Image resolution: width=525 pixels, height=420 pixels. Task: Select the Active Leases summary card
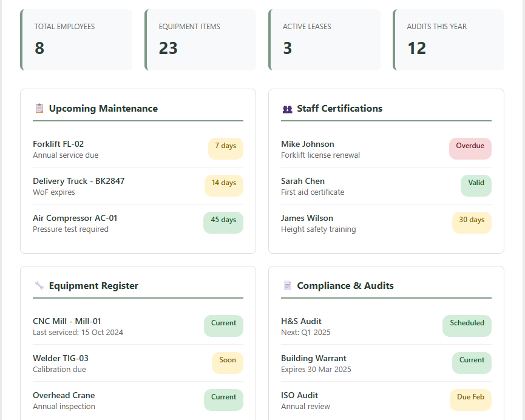325,39
